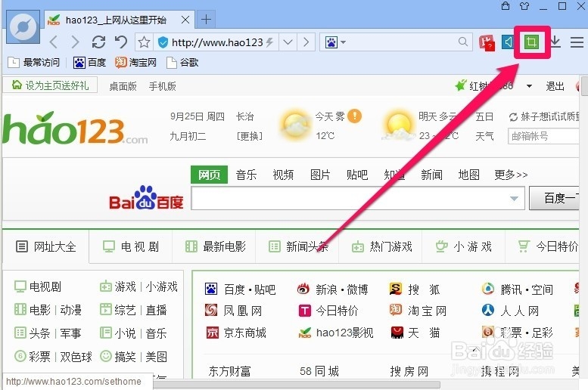Open the hamburger main menu

[577, 42]
